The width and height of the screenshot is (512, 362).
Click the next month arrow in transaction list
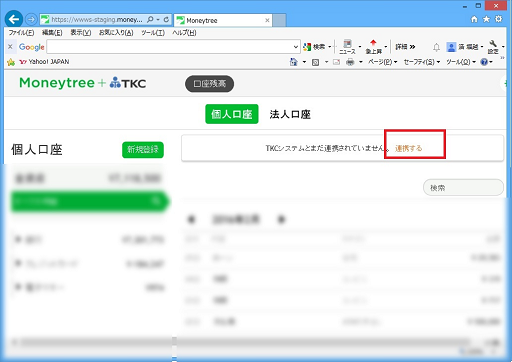click(x=282, y=219)
